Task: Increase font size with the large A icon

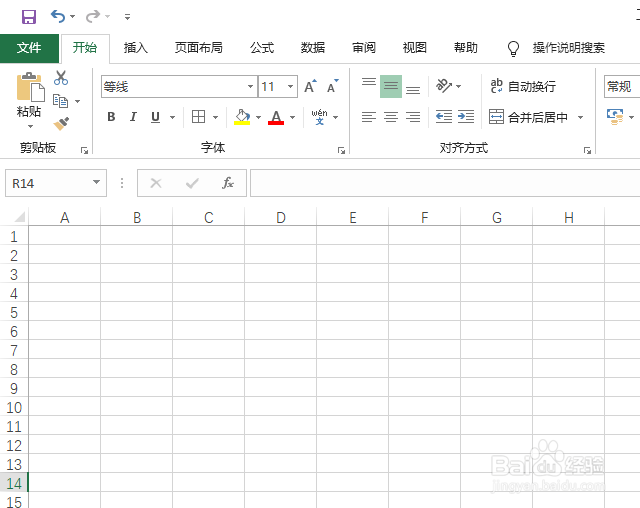Action: (310, 87)
